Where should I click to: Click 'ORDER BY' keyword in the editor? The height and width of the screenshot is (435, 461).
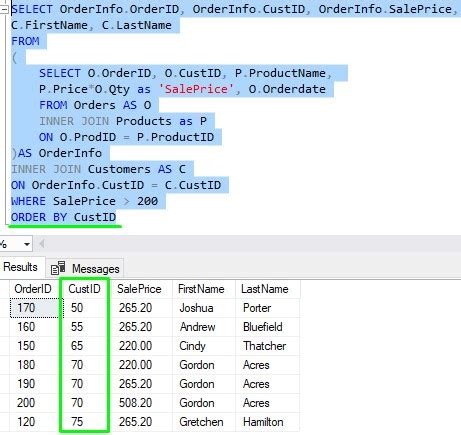pos(39,217)
